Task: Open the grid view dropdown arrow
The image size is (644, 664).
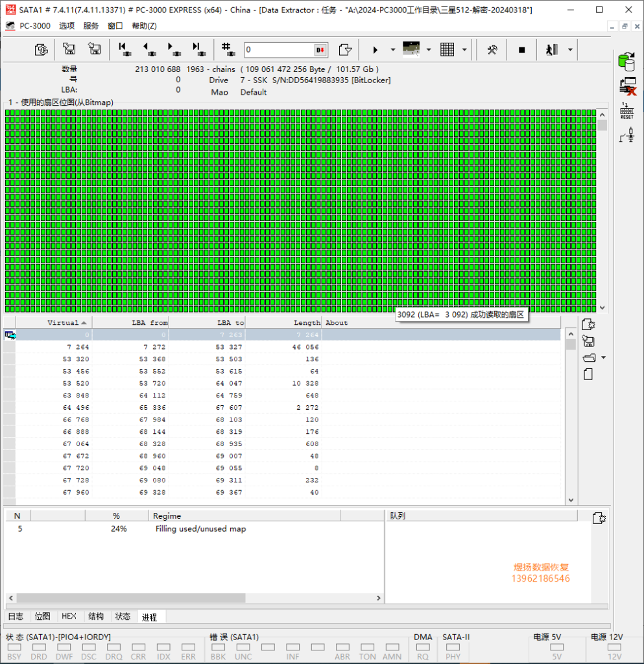Action: click(464, 50)
